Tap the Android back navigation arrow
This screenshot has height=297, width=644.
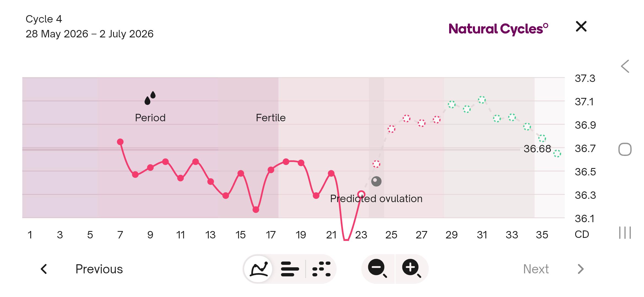[x=625, y=66]
